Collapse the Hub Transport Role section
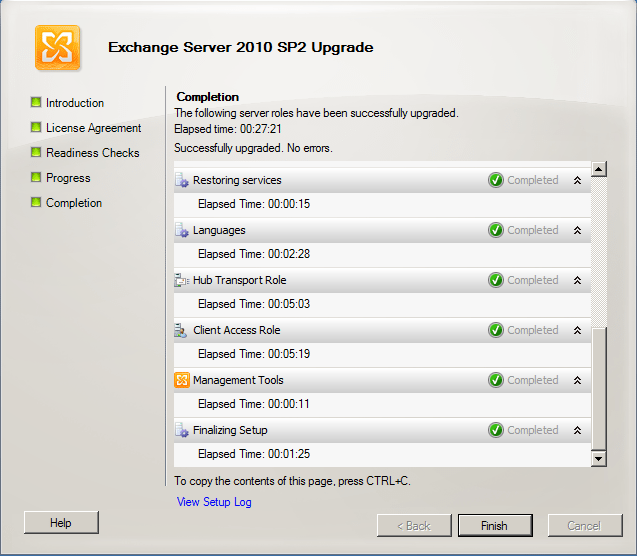Screen dimensions: 637x556 (x=577, y=280)
